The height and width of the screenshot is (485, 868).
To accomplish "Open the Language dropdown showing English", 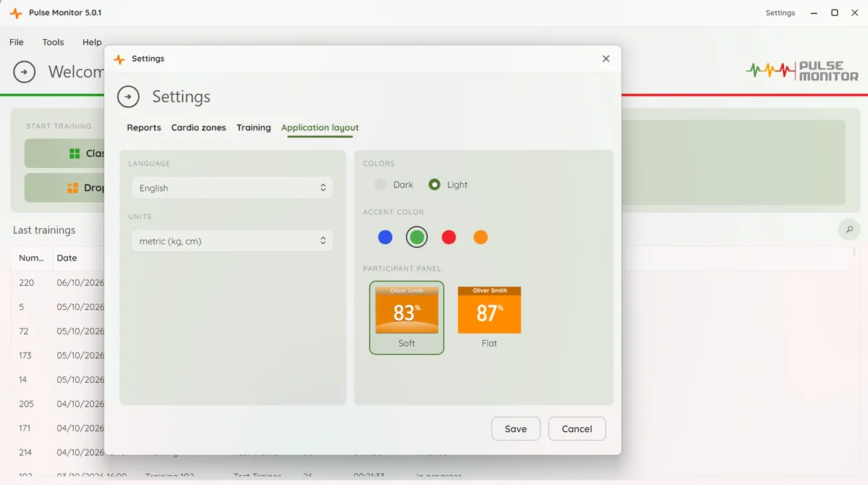I will click(232, 187).
